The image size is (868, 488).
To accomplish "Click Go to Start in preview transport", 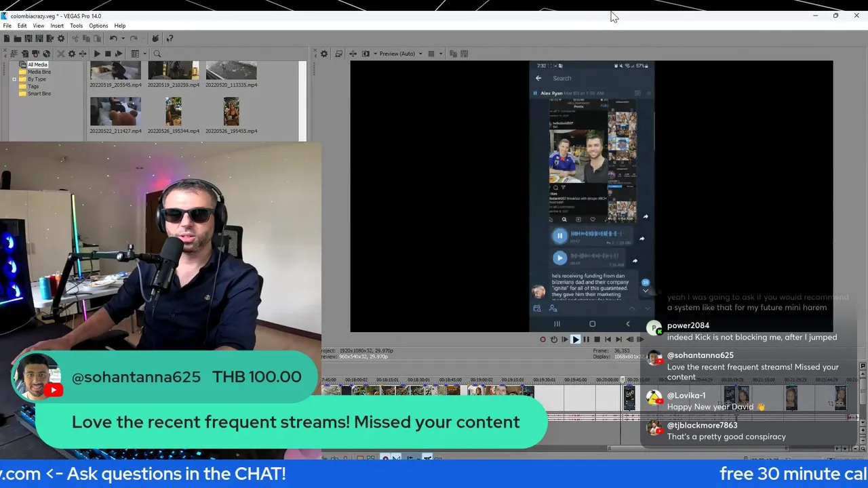I will coord(608,340).
